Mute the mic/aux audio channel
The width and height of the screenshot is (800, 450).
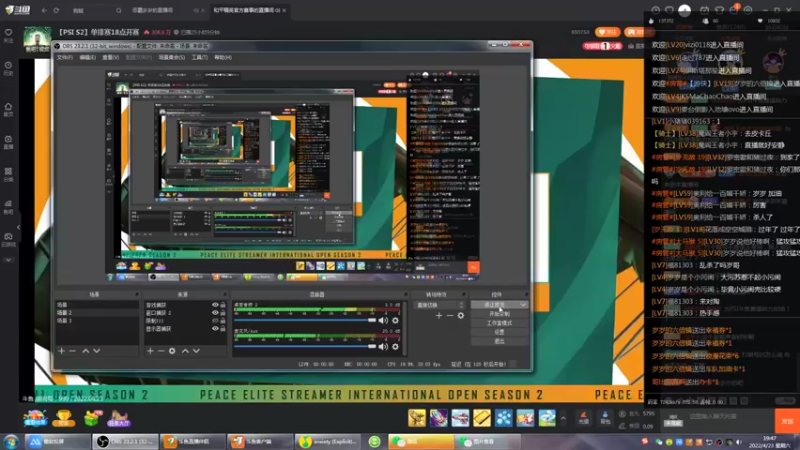click(x=383, y=346)
